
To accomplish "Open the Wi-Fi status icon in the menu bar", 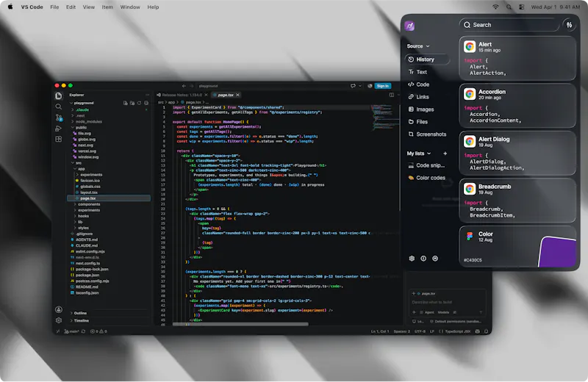I will click(x=495, y=7).
